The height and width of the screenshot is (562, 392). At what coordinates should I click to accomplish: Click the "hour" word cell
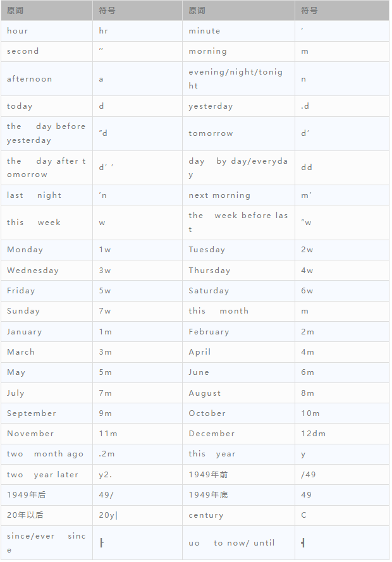pyautogui.click(x=18, y=31)
